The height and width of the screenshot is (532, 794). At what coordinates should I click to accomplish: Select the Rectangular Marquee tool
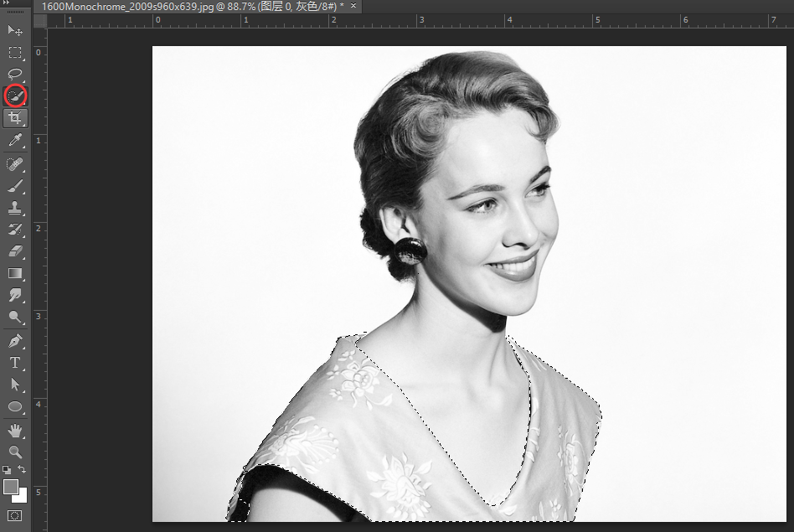pos(15,52)
